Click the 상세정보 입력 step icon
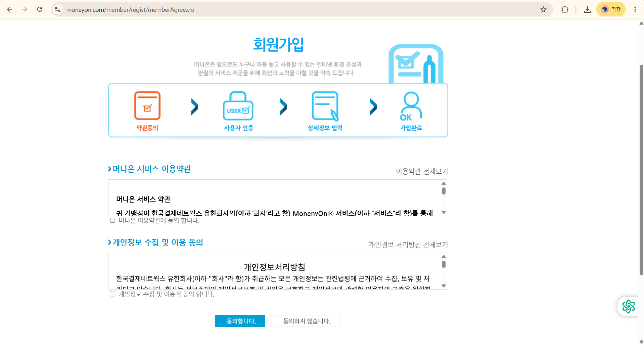Image resolution: width=644 pixels, height=345 pixels. 325,106
